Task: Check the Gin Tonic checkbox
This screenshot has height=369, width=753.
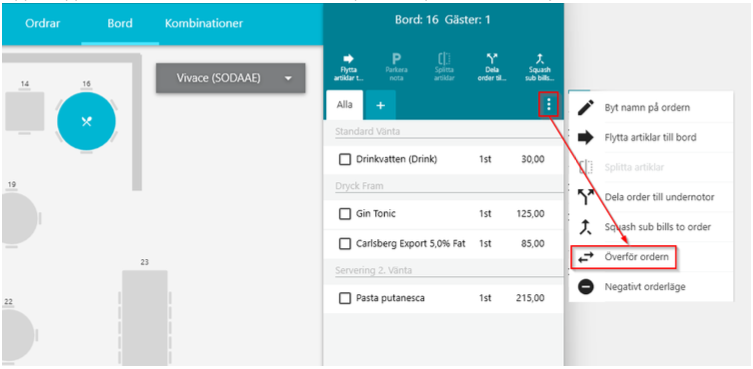Action: (x=344, y=214)
